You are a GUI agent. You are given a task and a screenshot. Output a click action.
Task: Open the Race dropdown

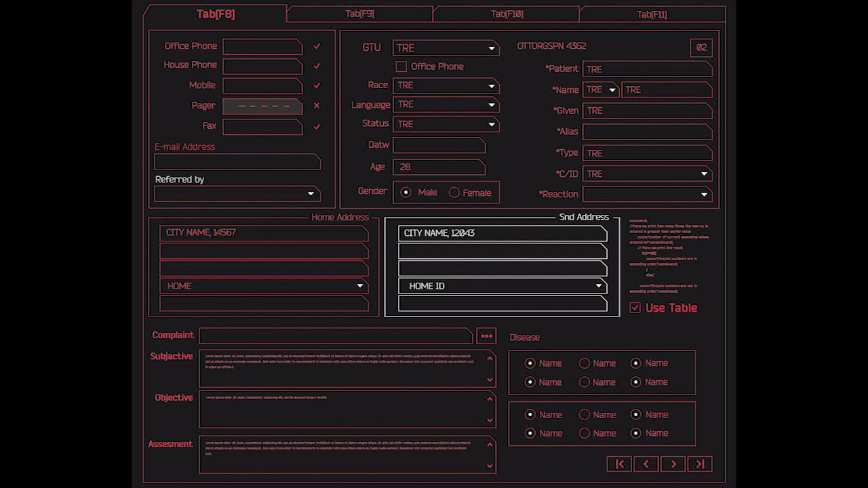click(446, 85)
